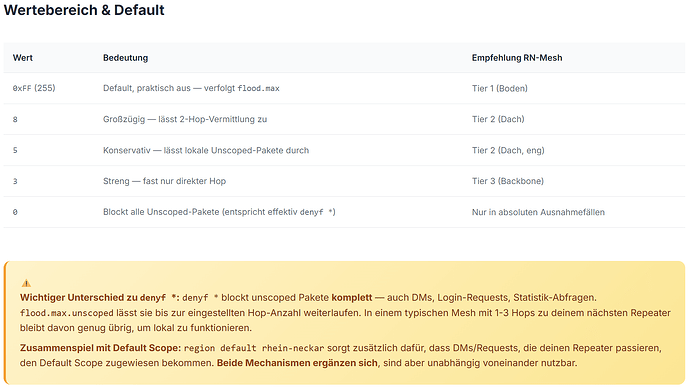Click the warning triangle icon in the yellow box

(x=26, y=283)
